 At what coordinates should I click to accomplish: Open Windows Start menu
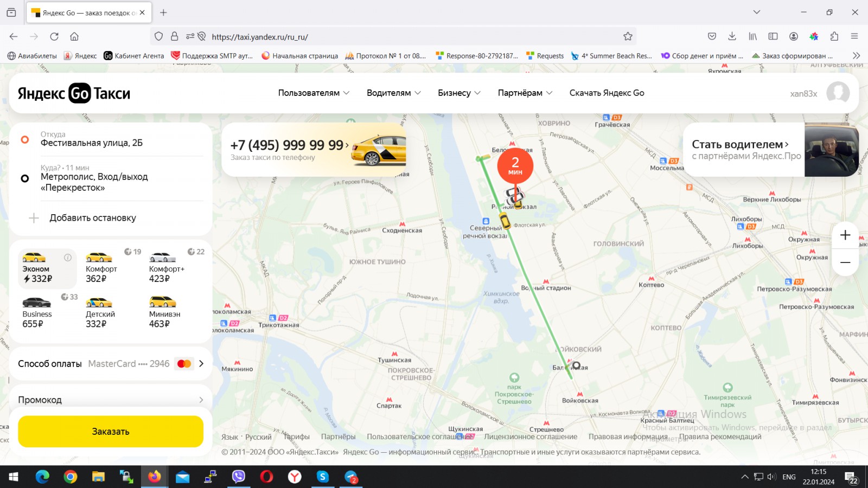14,477
